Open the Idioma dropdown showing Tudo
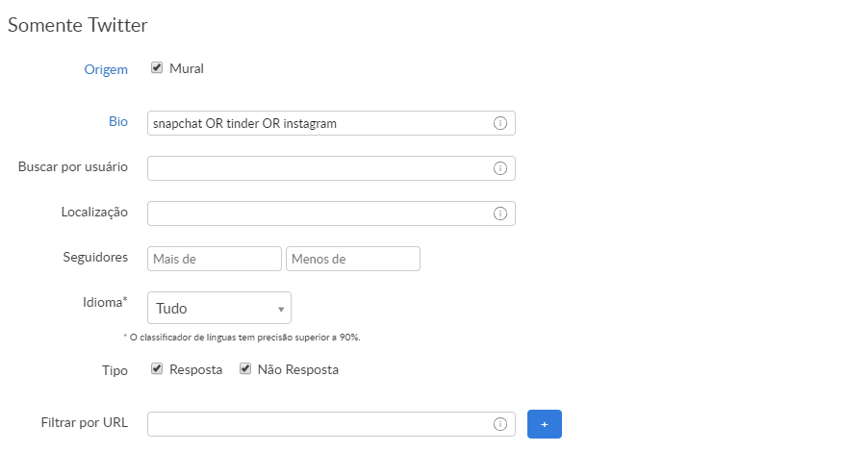Screen dimensions: 868x452 click(x=218, y=309)
